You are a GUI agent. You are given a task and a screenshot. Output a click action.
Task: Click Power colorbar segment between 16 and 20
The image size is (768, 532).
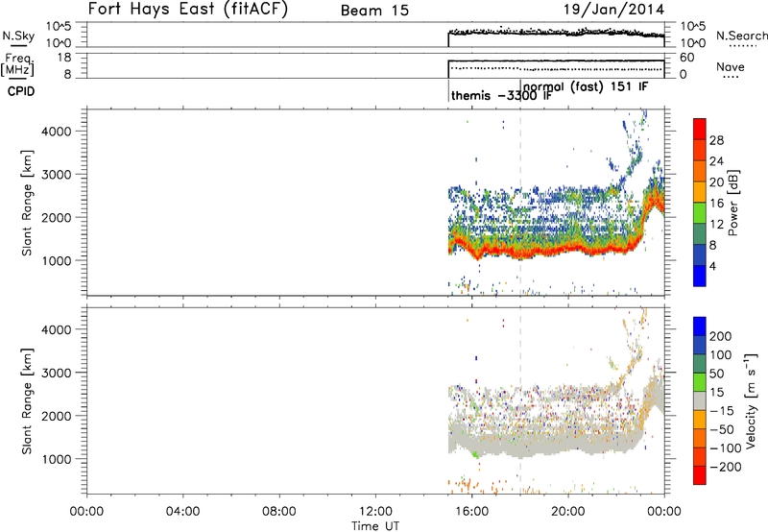coord(700,192)
